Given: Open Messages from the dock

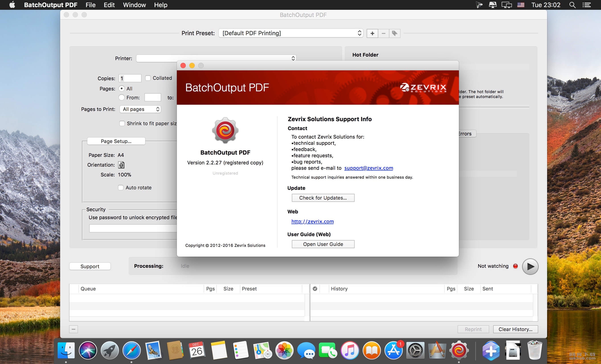Looking at the screenshot, I should [x=306, y=350].
